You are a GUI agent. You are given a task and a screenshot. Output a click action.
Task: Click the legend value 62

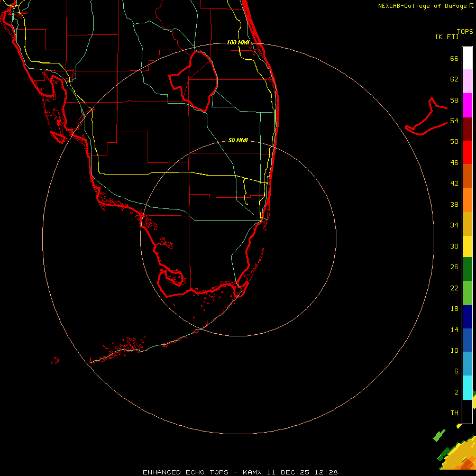pos(454,79)
